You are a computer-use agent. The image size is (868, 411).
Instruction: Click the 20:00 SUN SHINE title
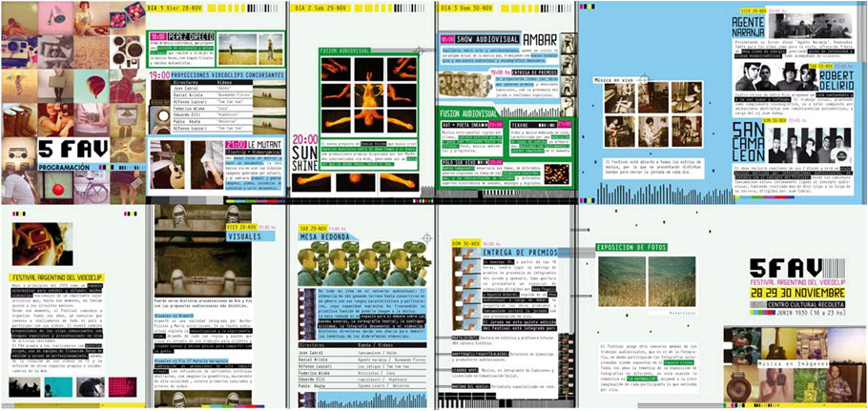305,153
